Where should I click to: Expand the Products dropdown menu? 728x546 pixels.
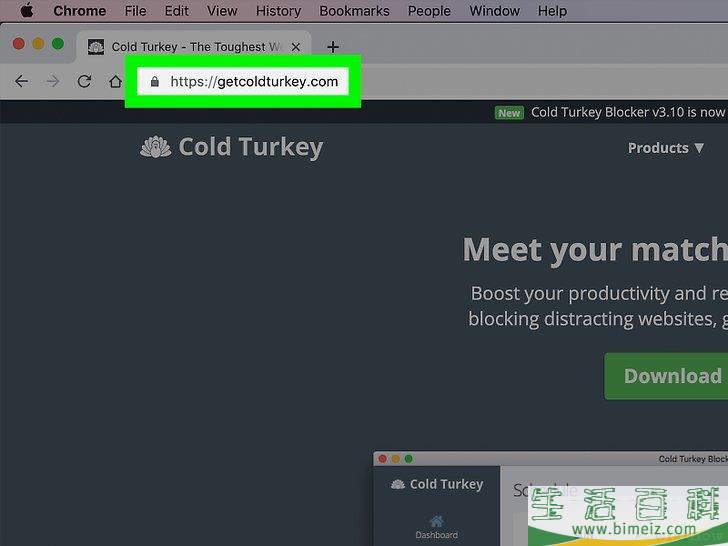tap(666, 148)
